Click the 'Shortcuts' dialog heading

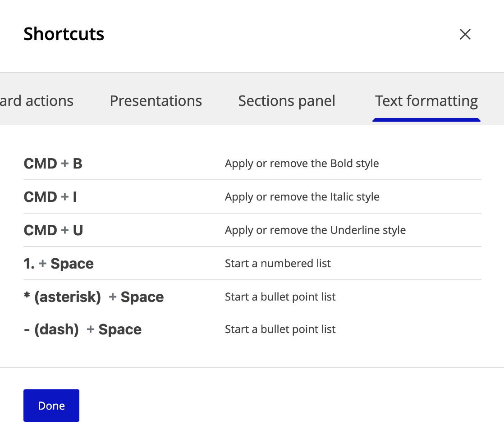click(x=64, y=34)
